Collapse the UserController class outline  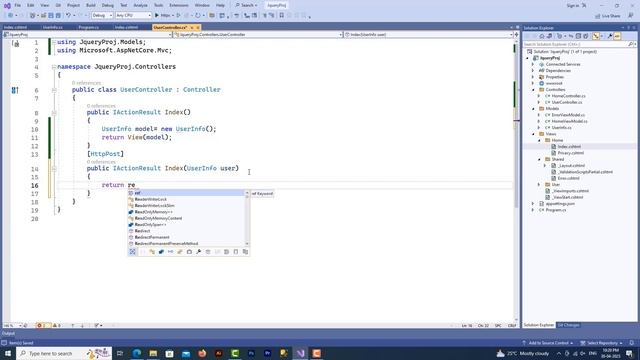pos(54,90)
